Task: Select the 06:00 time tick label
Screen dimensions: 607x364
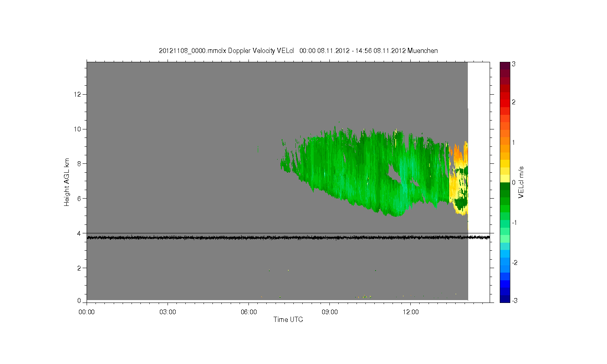Action: click(248, 312)
